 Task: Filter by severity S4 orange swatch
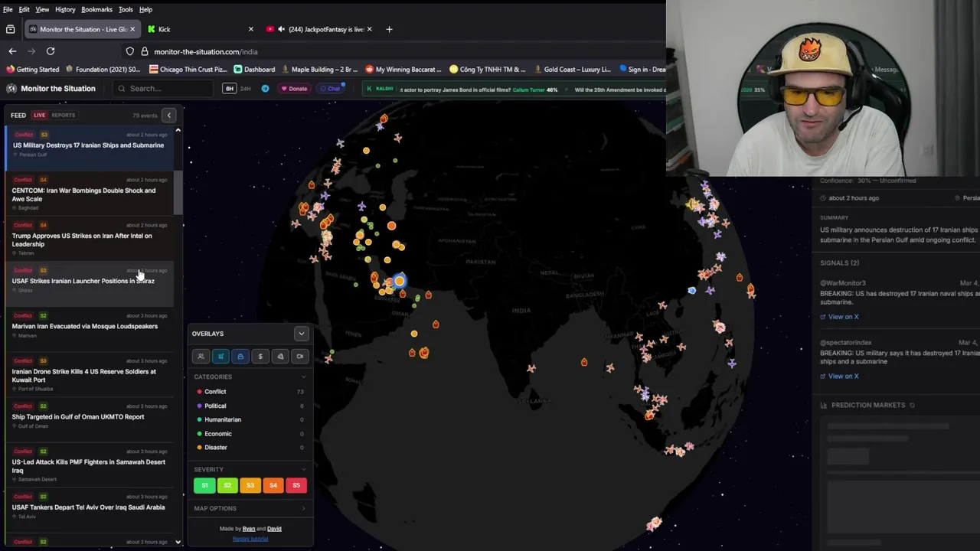[x=273, y=485]
